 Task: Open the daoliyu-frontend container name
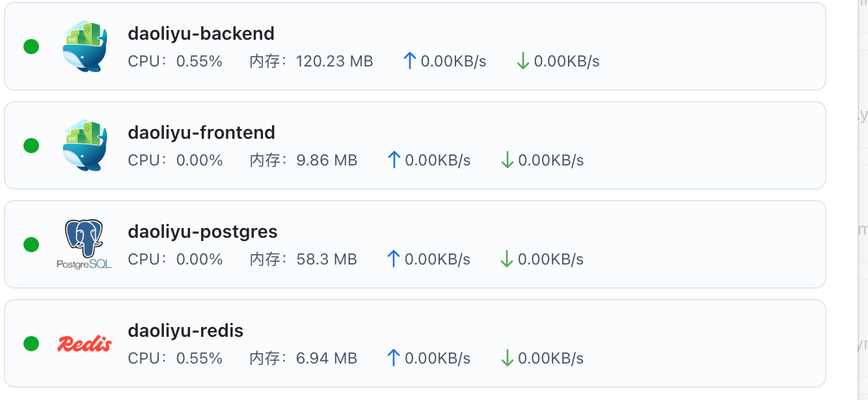[202, 132]
